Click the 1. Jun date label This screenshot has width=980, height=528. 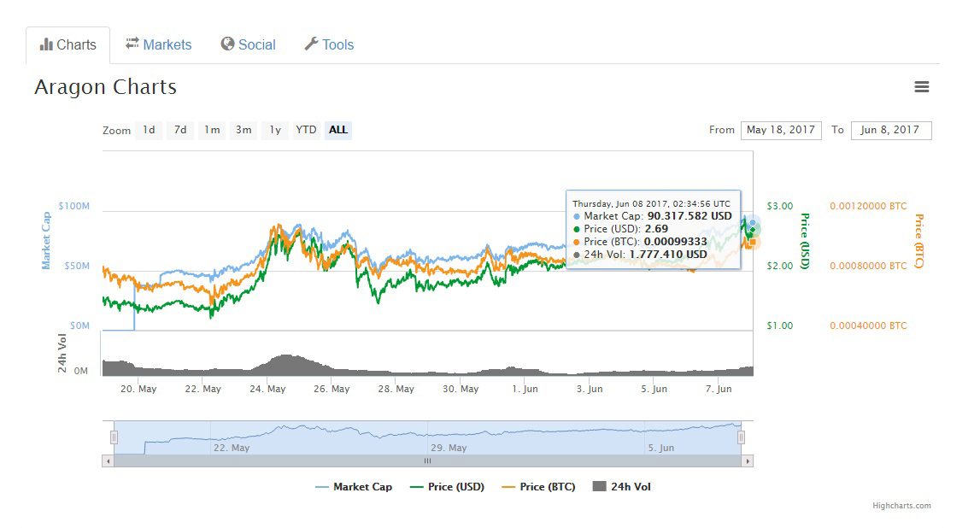(525, 389)
